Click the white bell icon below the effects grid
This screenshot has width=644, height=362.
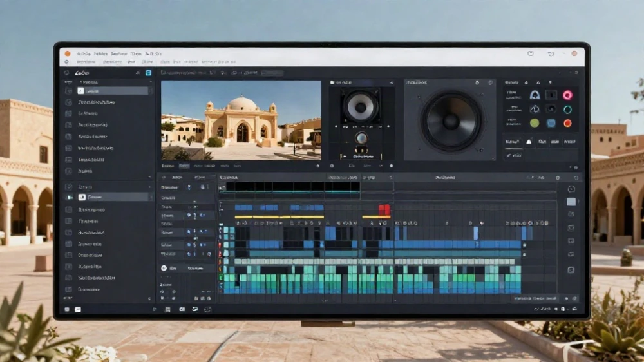pos(529,142)
